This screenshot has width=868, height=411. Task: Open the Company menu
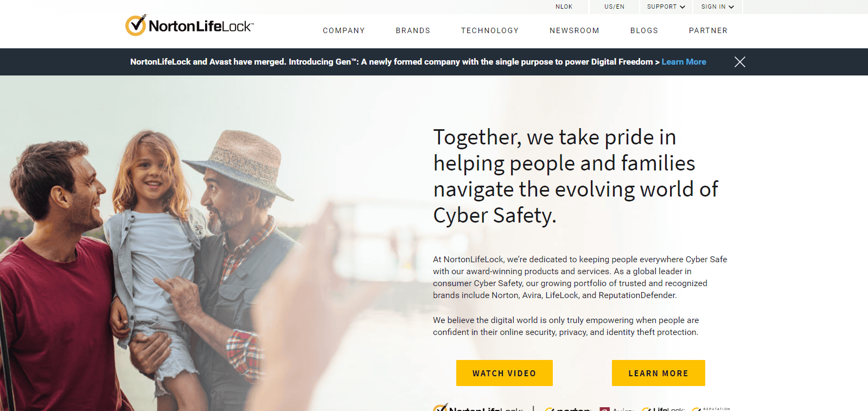click(344, 31)
